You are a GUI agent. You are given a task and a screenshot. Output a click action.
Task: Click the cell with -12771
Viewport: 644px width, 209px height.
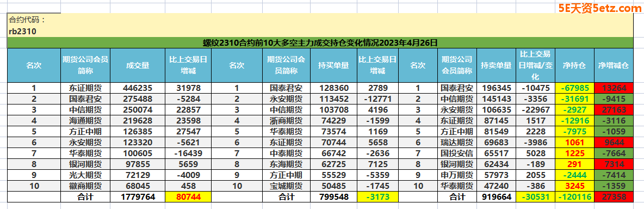[377, 99]
